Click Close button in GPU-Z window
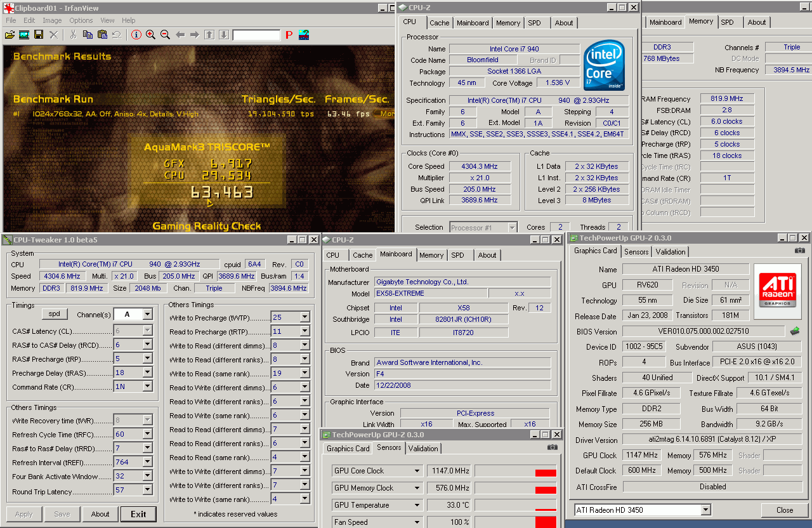Image resolution: width=812 pixels, height=528 pixels. [785, 510]
